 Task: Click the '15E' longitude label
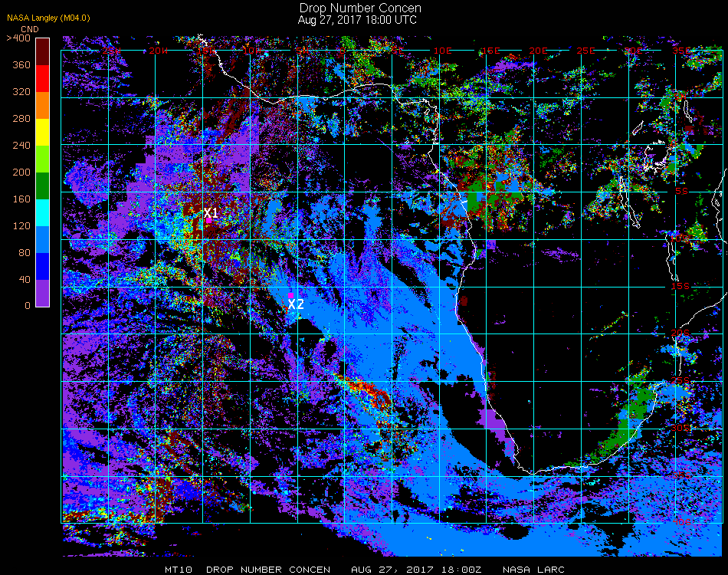[490, 51]
